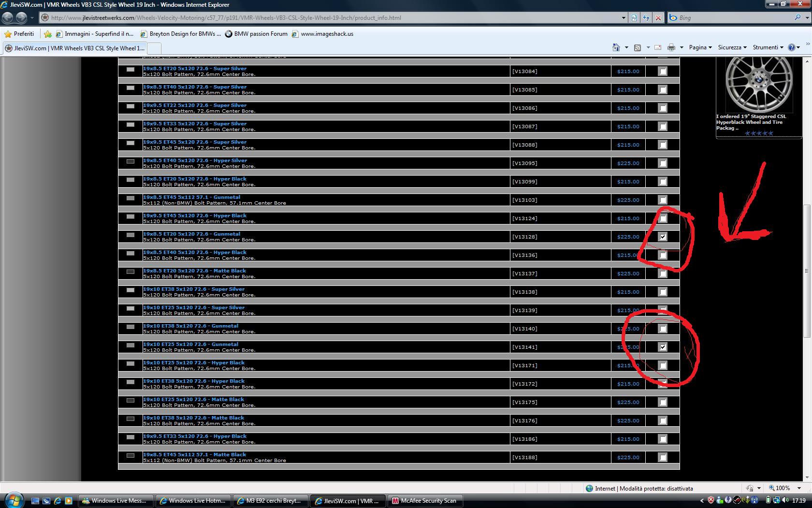The height and width of the screenshot is (508, 812).
Task: Click the Internet Explorer quick launch icon
Action: coord(58,501)
